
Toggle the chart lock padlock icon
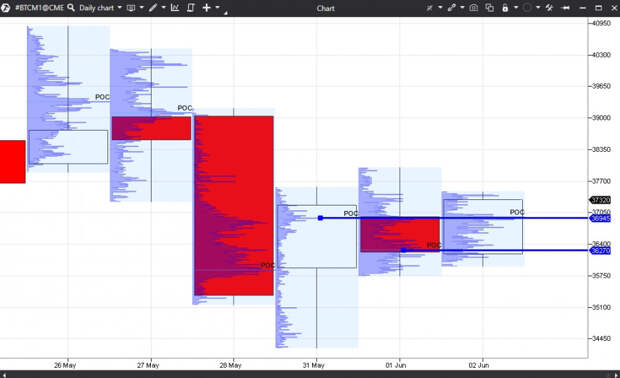click(505, 8)
